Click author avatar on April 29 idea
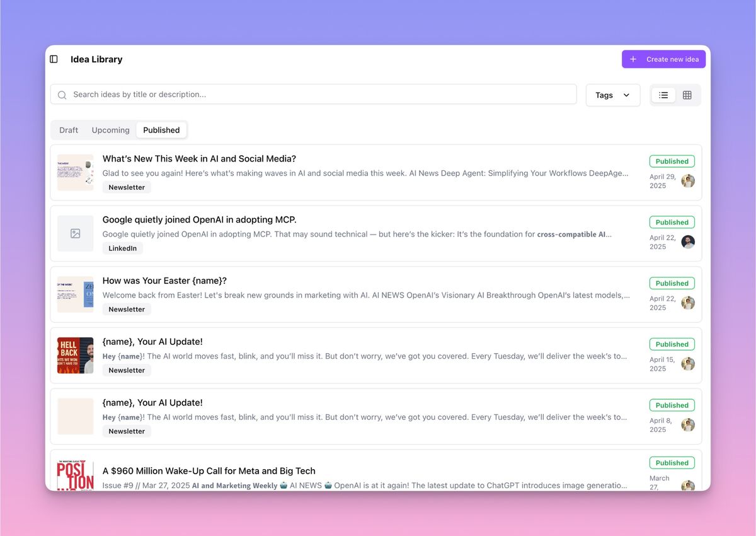Viewport: 756px width, 536px height. coord(688,181)
